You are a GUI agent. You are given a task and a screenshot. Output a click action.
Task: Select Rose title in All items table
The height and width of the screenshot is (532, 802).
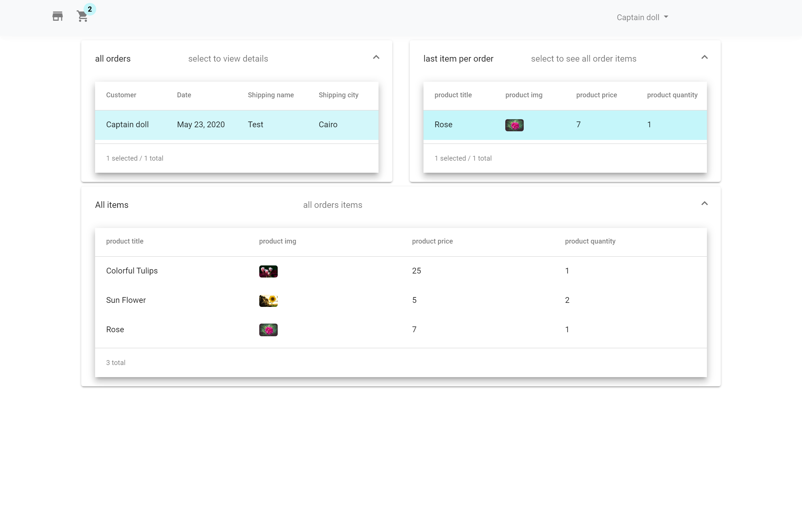(115, 329)
